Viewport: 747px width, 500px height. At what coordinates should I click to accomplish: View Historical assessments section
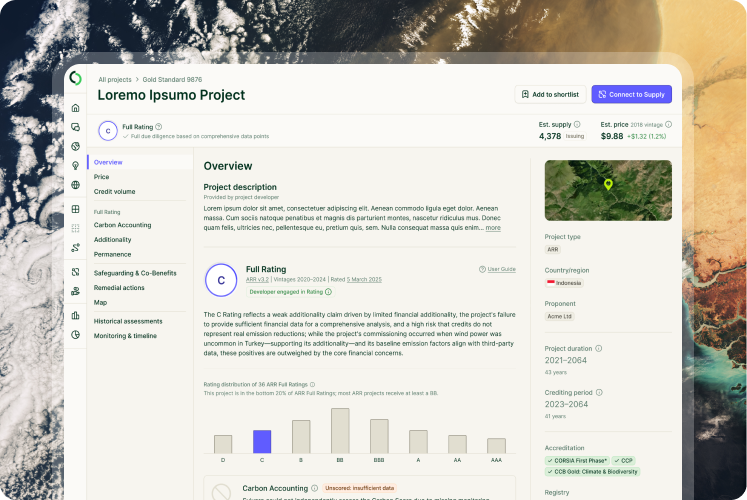click(128, 321)
